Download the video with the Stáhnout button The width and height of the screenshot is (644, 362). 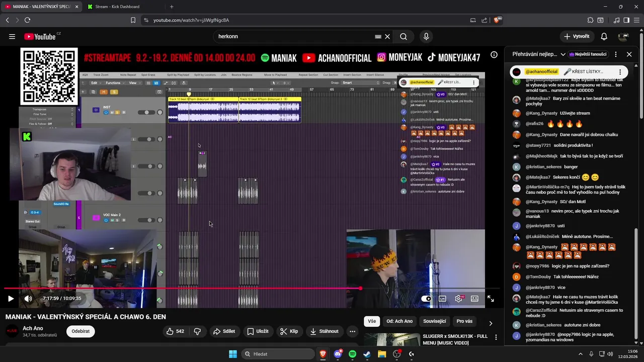point(325,331)
